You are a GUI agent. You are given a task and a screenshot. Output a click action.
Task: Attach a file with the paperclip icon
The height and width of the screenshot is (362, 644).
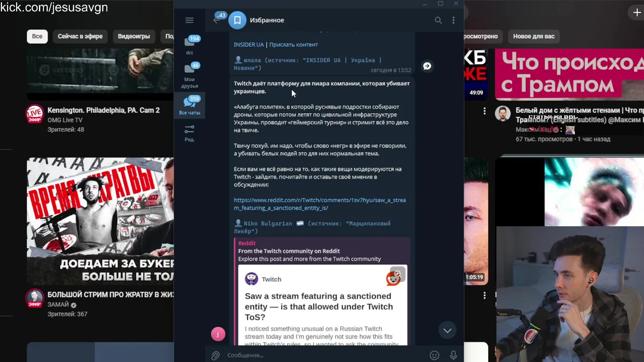215,355
